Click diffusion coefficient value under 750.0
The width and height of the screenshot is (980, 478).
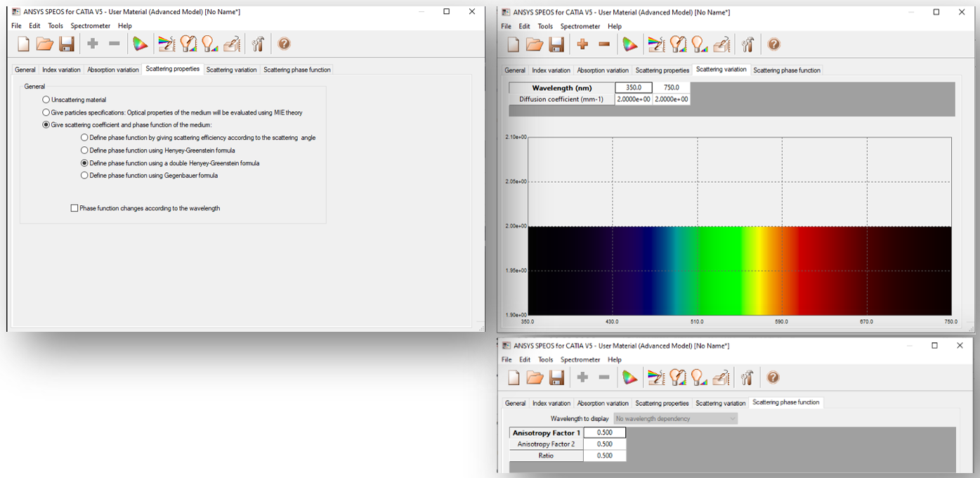click(671, 99)
